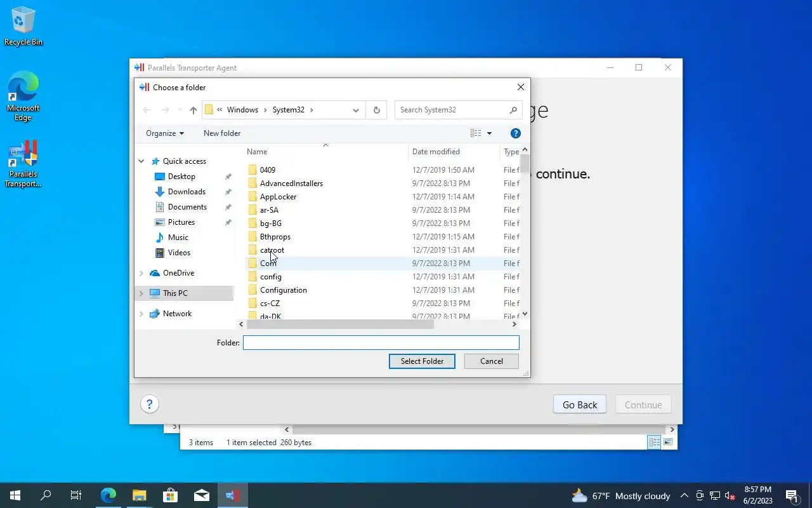Open the Organize dropdown menu
This screenshot has width=812, height=508.
click(x=165, y=133)
